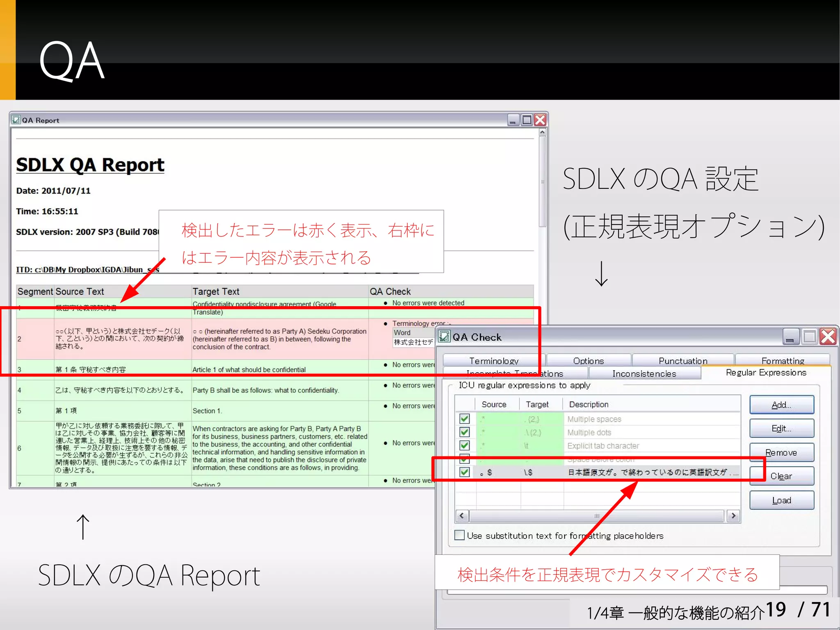Click the '\$' target pattern cell
Viewport: 840px width, 630px height.
[528, 472]
